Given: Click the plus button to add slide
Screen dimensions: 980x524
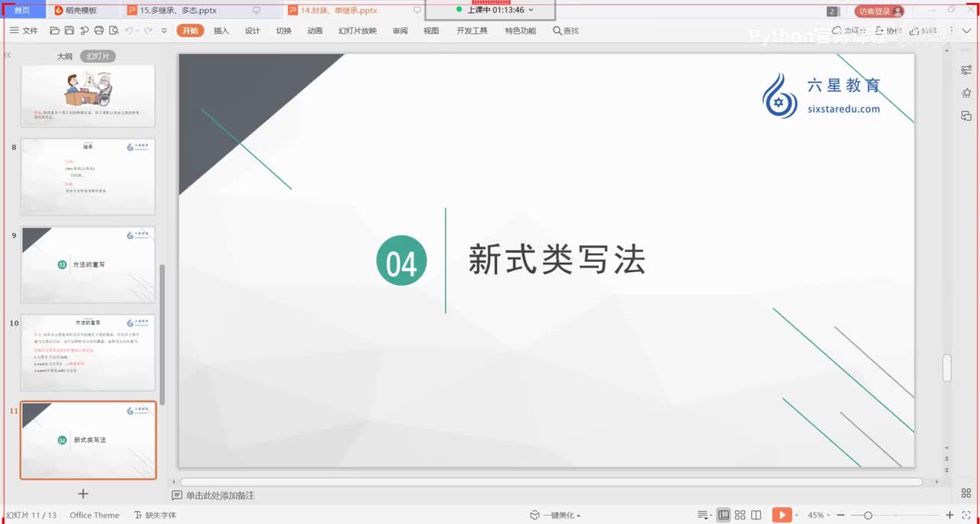Looking at the screenshot, I should (83, 494).
